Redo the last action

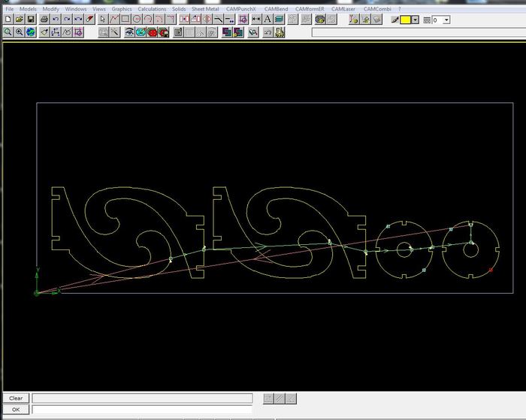click(x=67, y=20)
